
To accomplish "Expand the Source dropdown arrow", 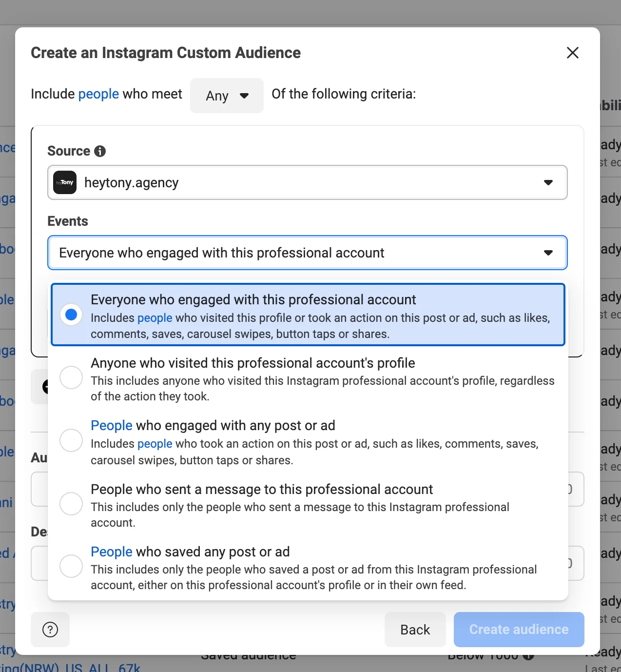I will point(548,182).
